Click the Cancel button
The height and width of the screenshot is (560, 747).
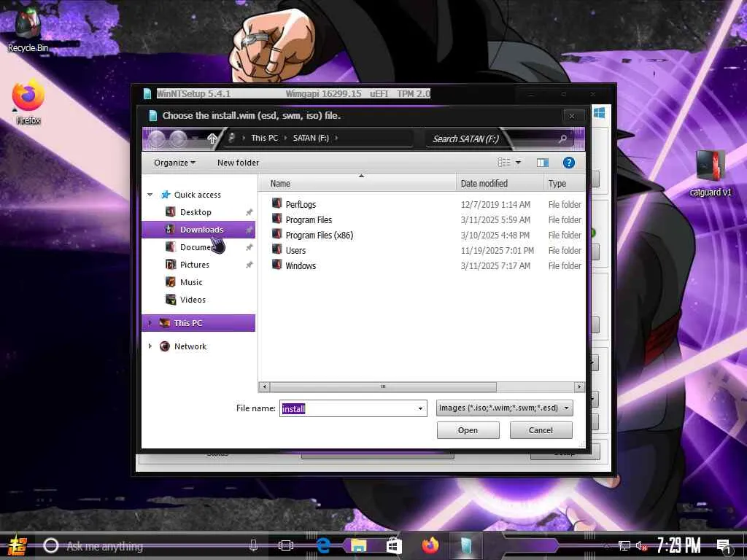coord(541,430)
